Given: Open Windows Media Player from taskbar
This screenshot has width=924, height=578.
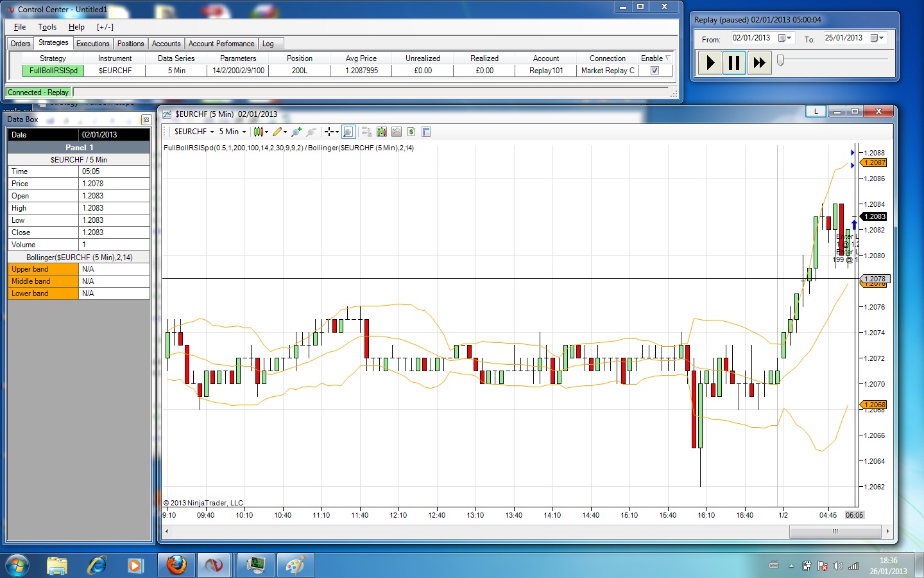Looking at the screenshot, I should tap(135, 565).
